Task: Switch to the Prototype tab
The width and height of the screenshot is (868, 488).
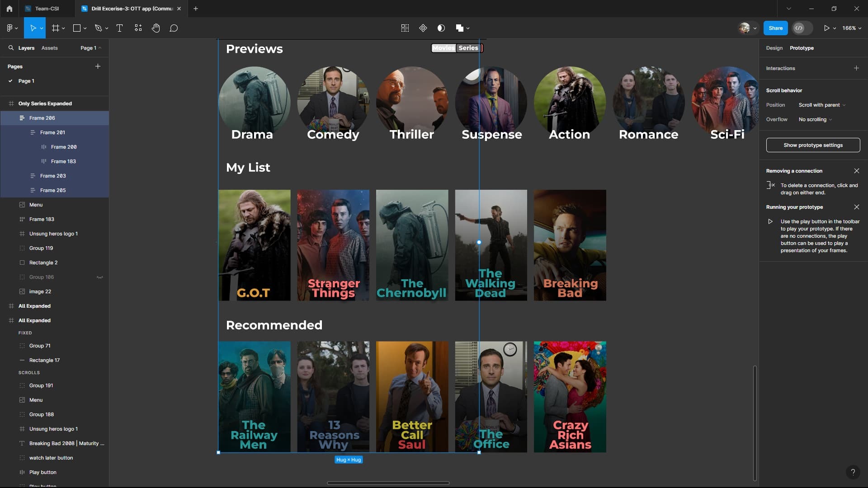Action: (802, 48)
